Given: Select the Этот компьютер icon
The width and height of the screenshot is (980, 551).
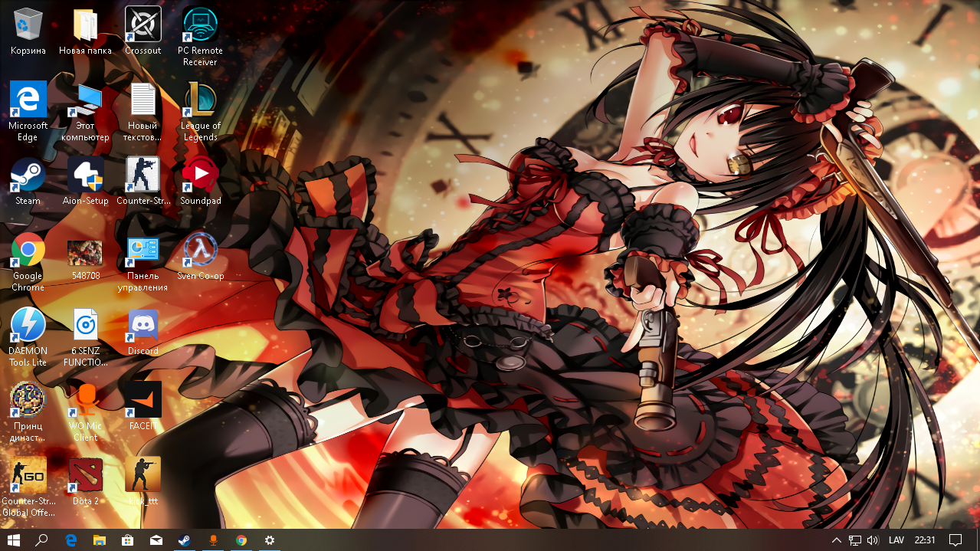Looking at the screenshot, I should coord(85,111).
